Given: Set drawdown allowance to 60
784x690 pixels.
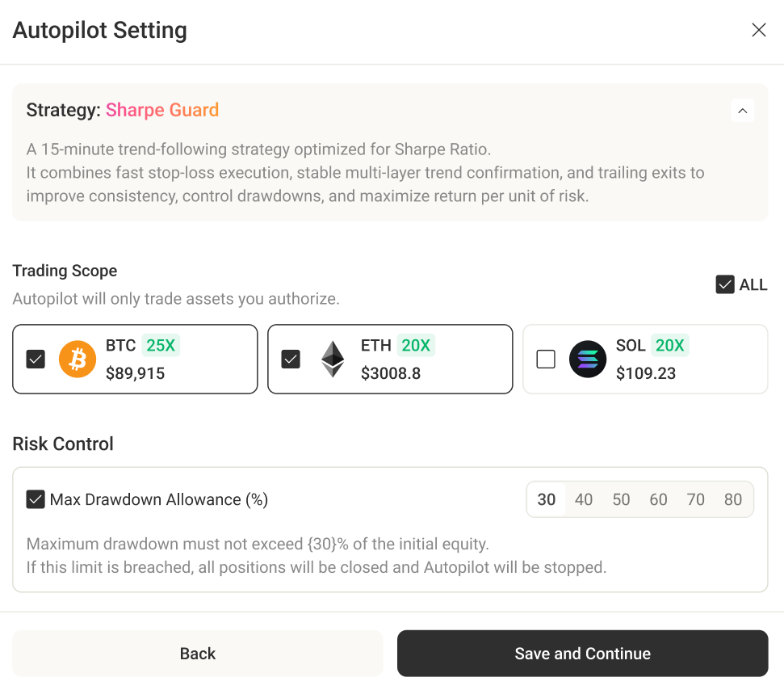Looking at the screenshot, I should [659, 499].
